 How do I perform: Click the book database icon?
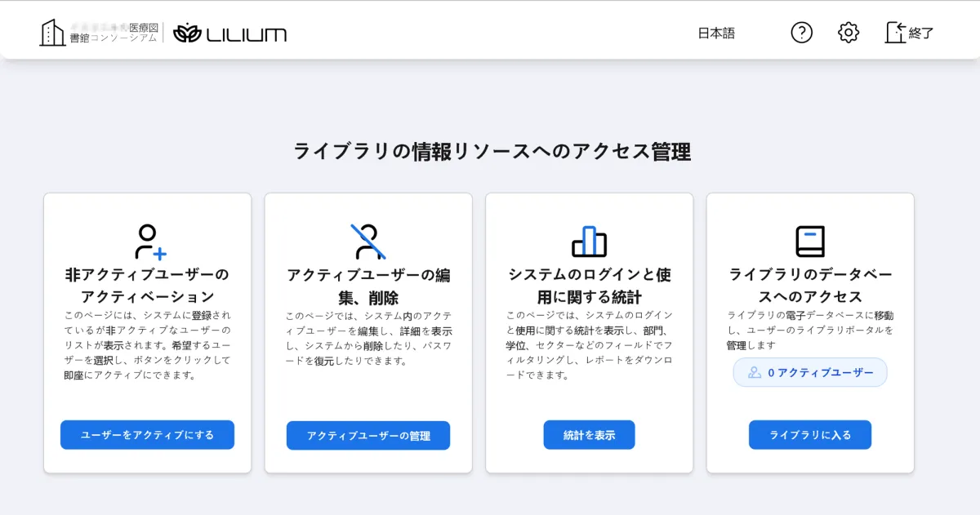coord(810,242)
